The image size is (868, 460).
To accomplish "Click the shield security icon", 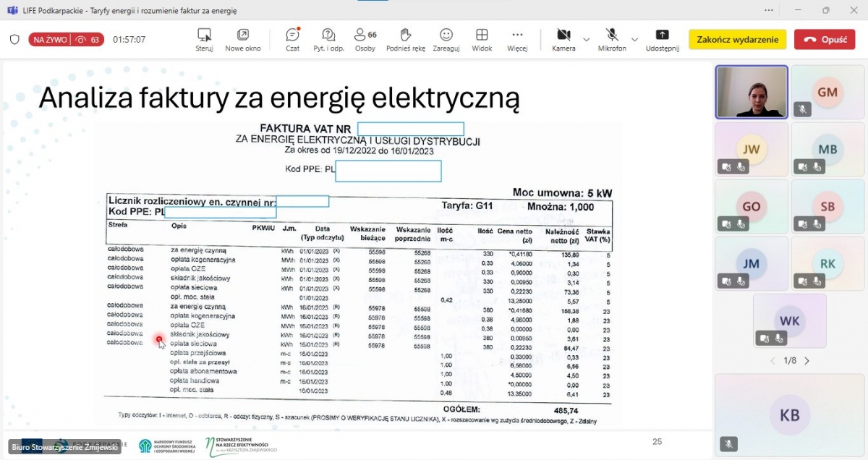I will pos(14,40).
